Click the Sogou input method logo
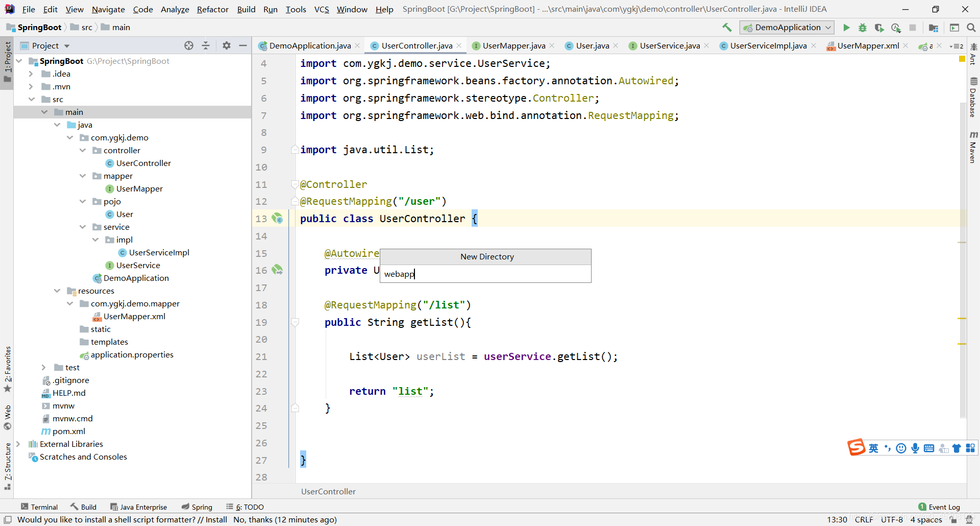This screenshot has width=980, height=526. coord(856,447)
